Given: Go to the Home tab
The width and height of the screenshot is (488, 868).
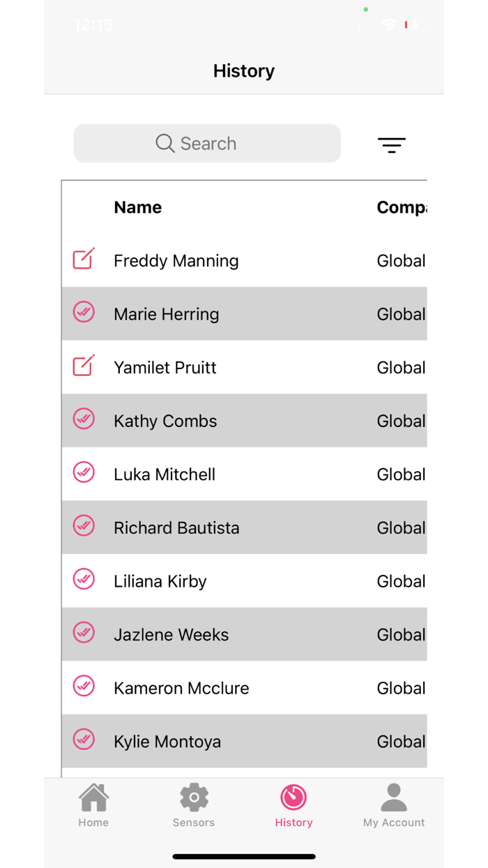Looking at the screenshot, I should (93, 805).
